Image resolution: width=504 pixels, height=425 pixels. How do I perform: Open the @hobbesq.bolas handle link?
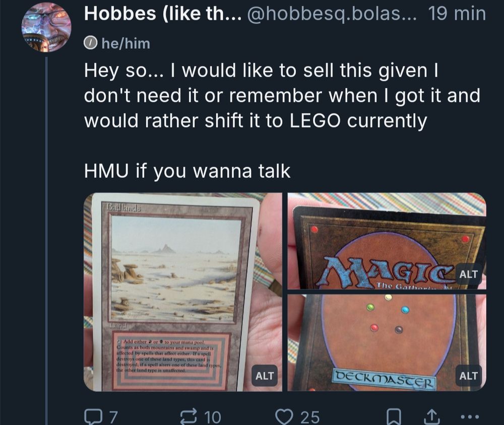(x=332, y=14)
